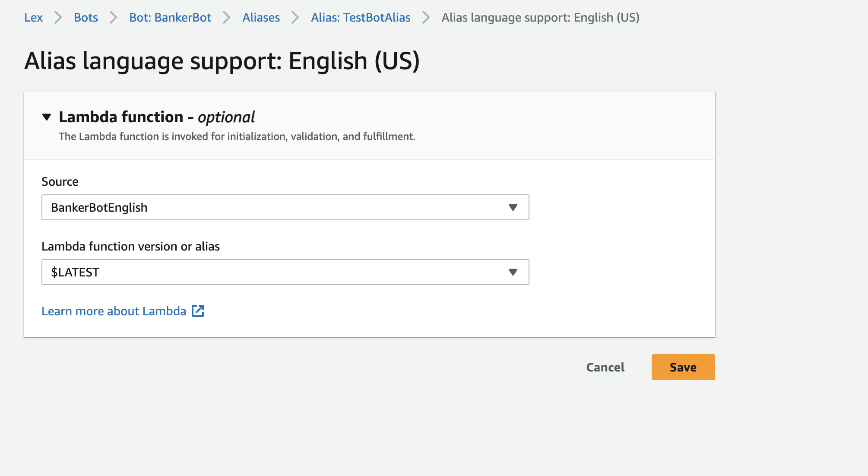868x476 pixels.
Task: Click the external link icon beside Learn more
Action: pos(198,311)
